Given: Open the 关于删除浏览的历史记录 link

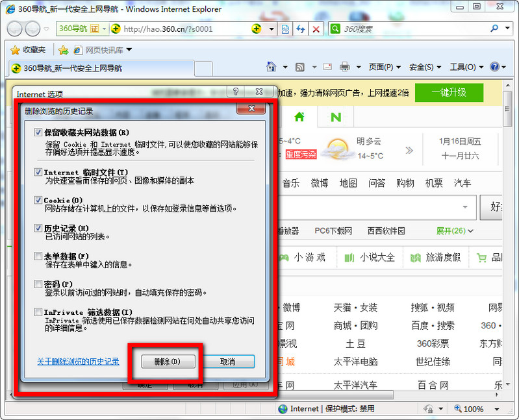Looking at the screenshot, I should pos(78,362).
